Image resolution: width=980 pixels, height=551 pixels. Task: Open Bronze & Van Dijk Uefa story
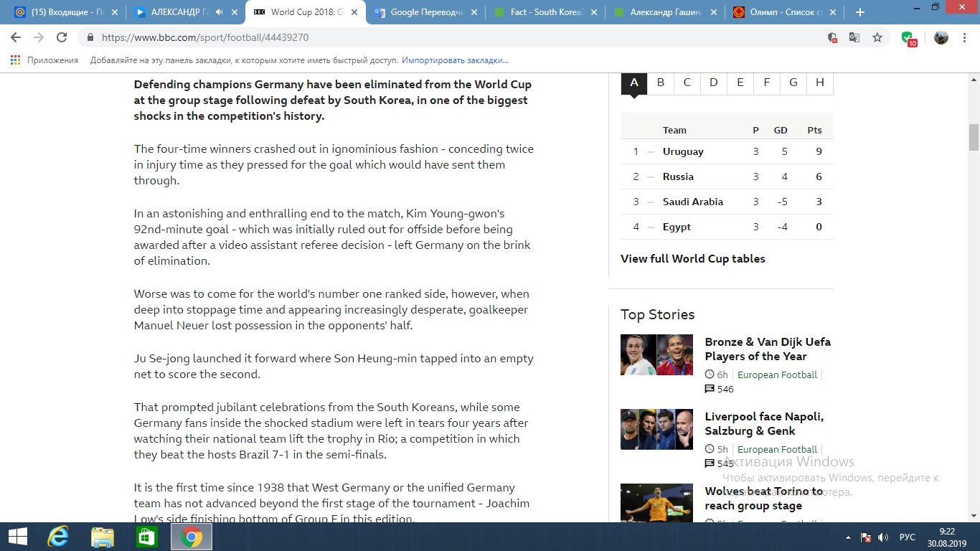coord(768,349)
